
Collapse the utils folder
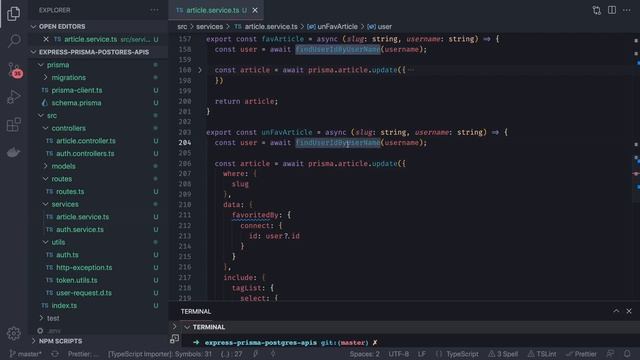coord(45,242)
